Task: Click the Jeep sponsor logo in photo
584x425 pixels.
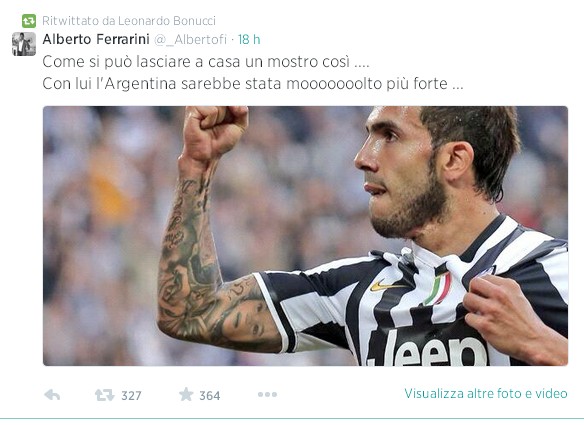Action: coord(427,348)
